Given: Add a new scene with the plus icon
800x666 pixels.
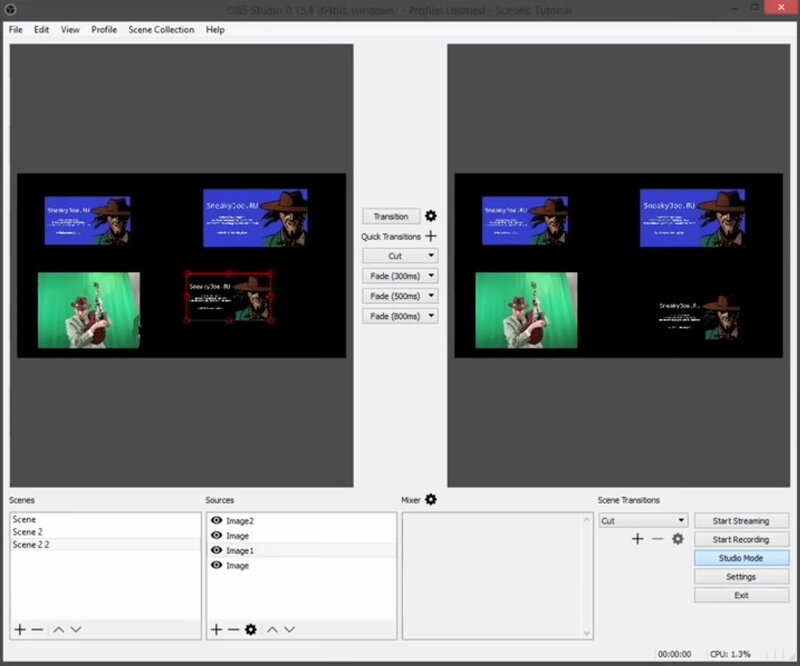Looking at the screenshot, I should 20,629.
